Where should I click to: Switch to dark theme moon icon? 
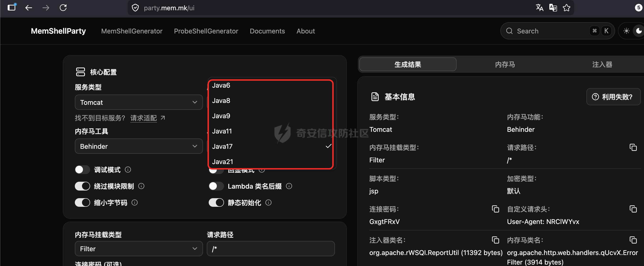(639, 31)
